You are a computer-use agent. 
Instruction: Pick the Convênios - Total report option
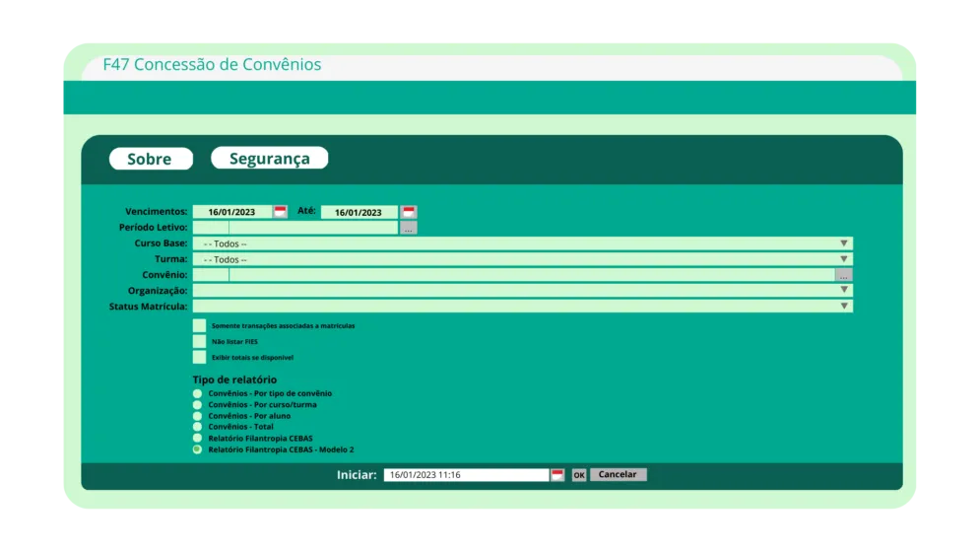point(197,427)
